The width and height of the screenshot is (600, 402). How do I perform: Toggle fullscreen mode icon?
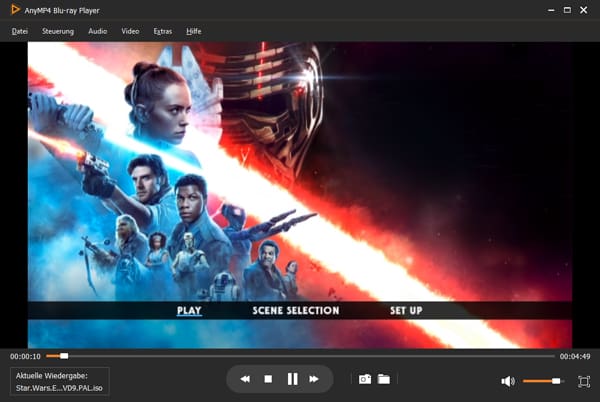pos(584,381)
